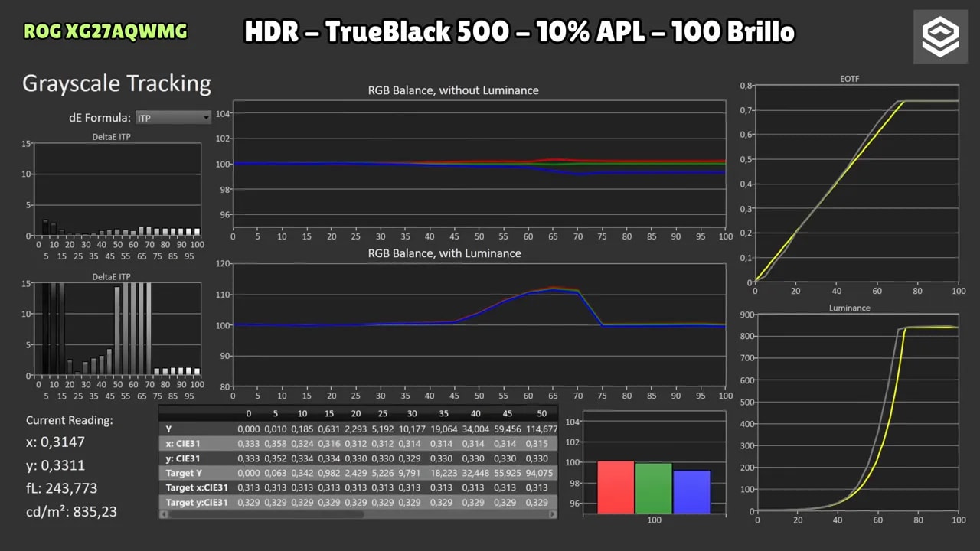Click the Y value cell '19,064'
Viewport: 980px width, 551px height.
(444, 429)
